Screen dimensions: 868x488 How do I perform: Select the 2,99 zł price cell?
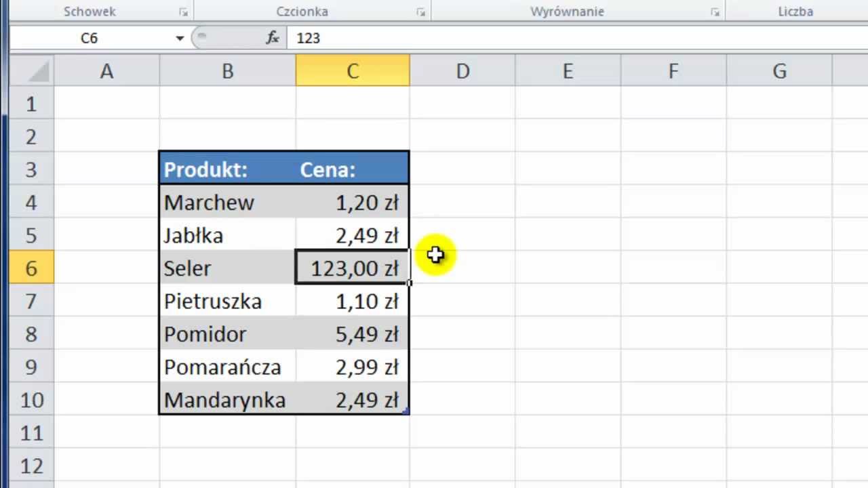pyautogui.click(x=353, y=367)
